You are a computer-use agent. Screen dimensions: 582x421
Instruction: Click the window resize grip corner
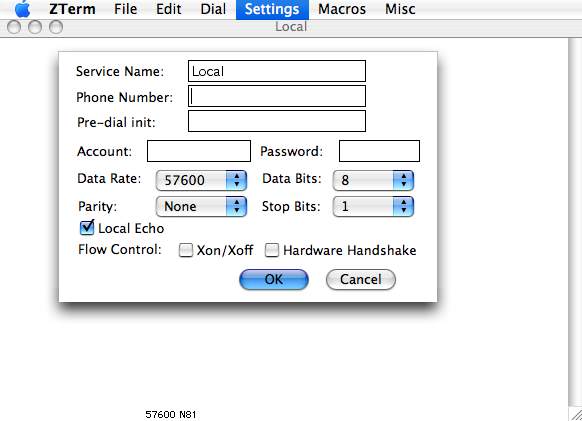pyautogui.click(x=576, y=415)
